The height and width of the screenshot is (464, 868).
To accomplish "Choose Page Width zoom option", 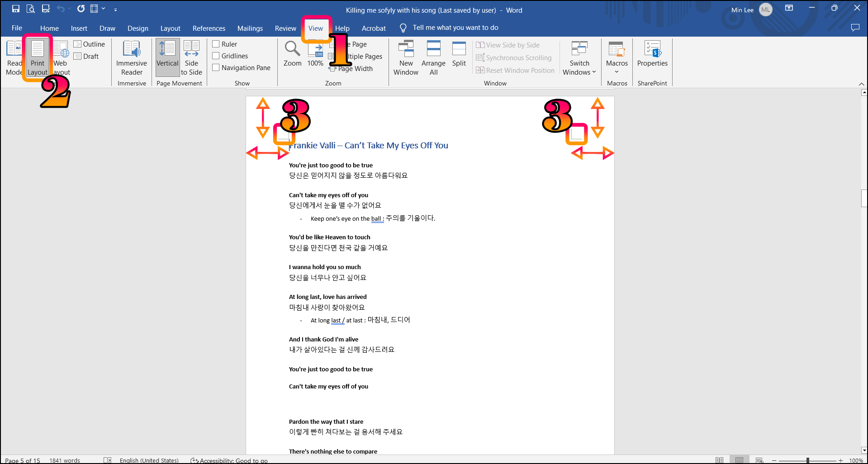I will [x=351, y=68].
